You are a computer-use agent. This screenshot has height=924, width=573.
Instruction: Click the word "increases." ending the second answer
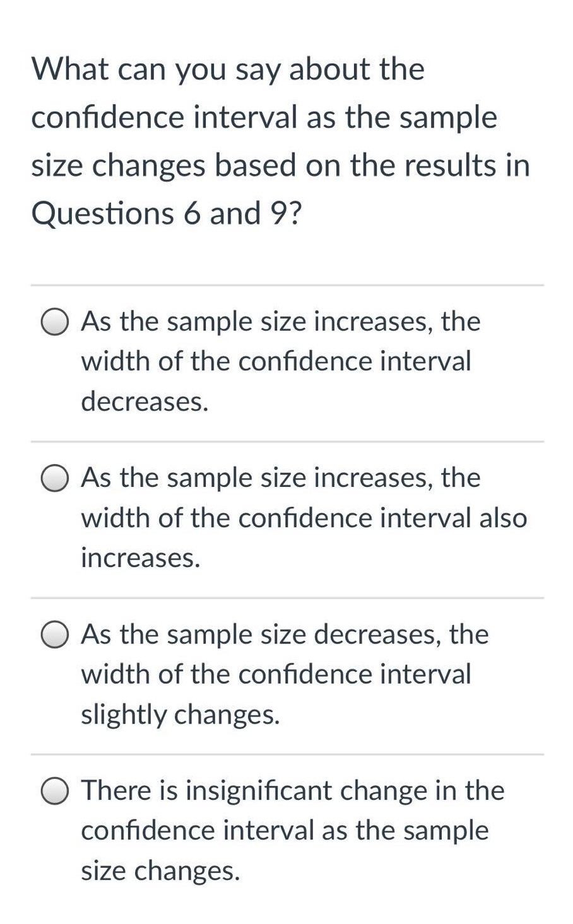(x=141, y=558)
